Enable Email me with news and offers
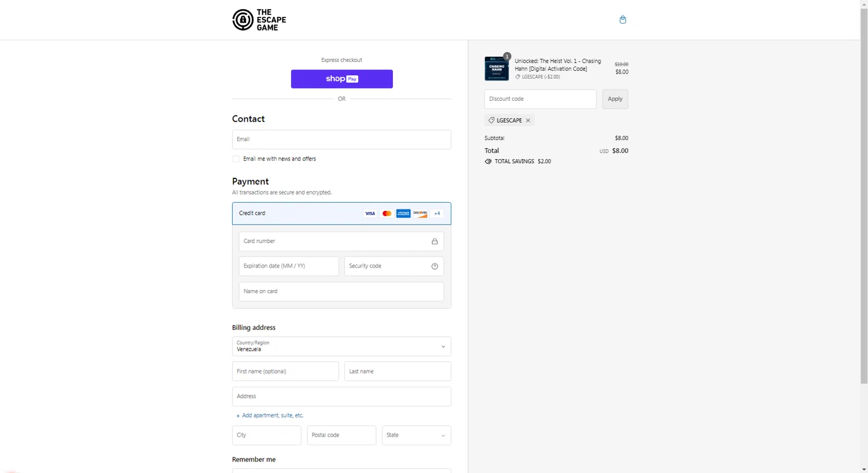The width and height of the screenshot is (868, 473). 236,159
